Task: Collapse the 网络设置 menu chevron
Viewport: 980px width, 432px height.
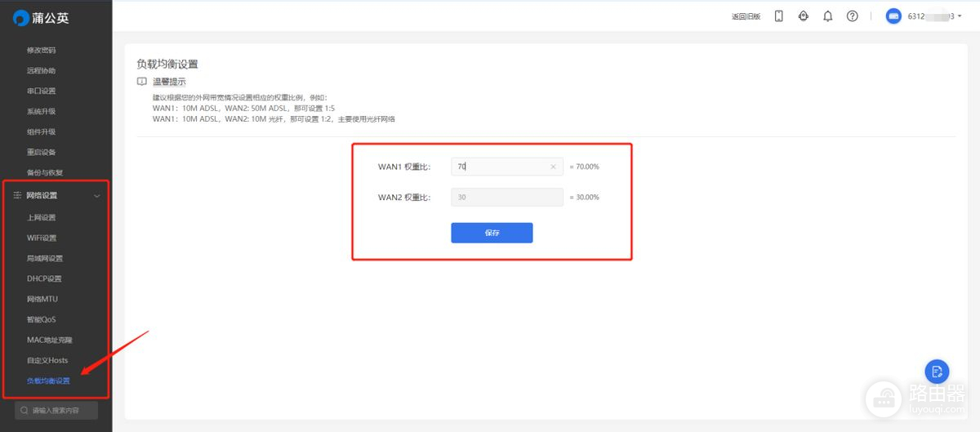Action: pos(97,196)
